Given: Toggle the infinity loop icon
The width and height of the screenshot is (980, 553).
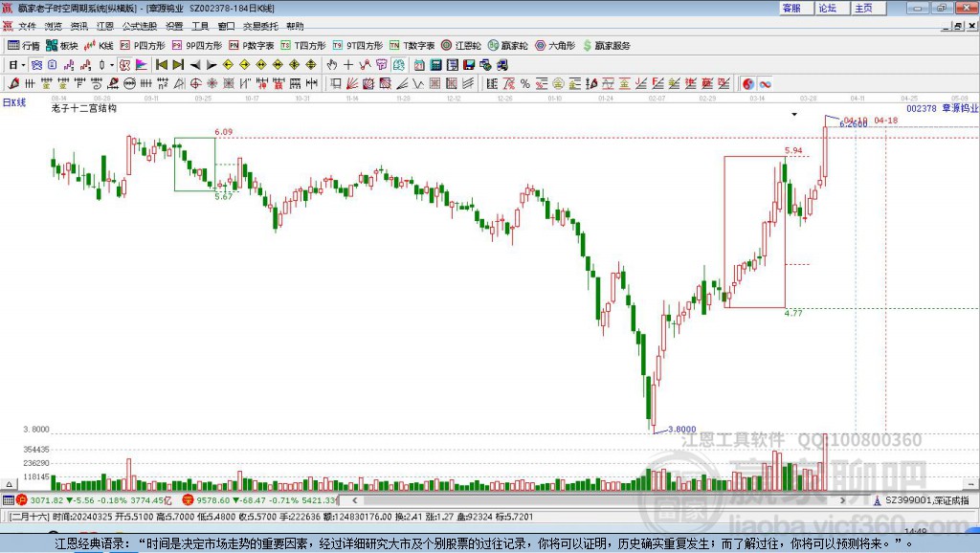Looking at the screenshot, I should [x=765, y=84].
